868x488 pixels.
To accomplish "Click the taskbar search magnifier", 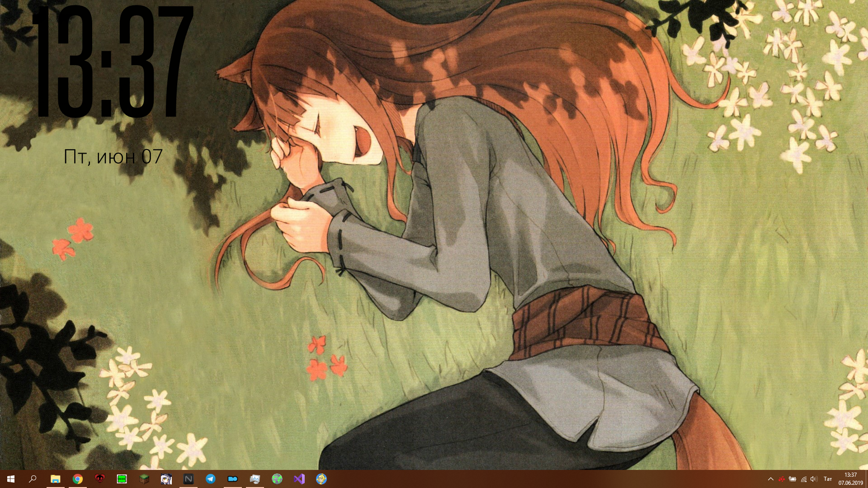I will point(33,479).
